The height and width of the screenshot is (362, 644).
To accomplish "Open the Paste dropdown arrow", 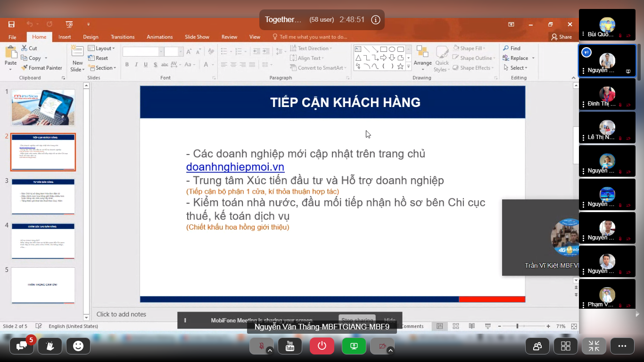I will pos(10,69).
